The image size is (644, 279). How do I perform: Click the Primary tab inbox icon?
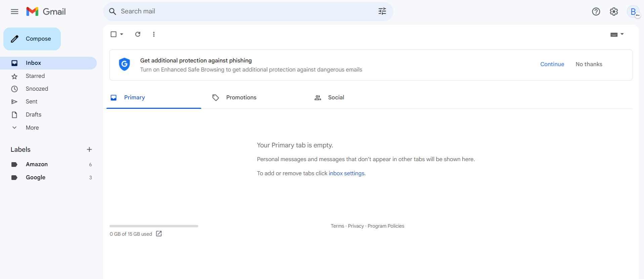[114, 98]
